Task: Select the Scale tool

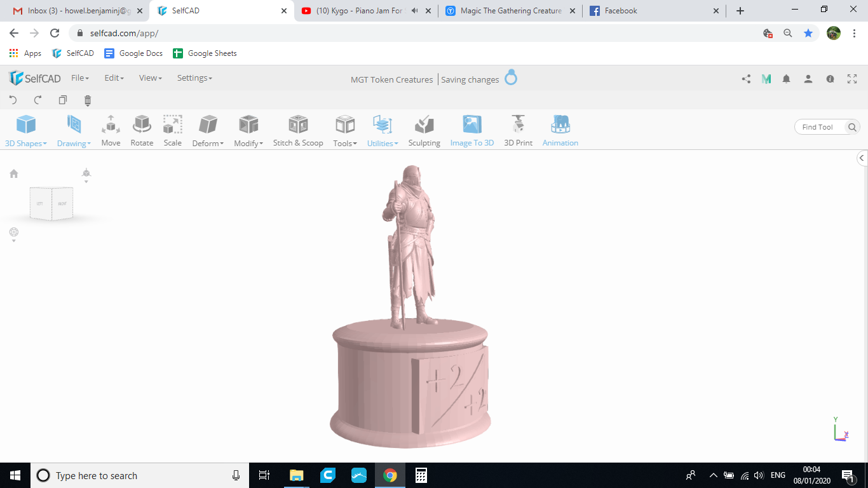Action: (173, 131)
